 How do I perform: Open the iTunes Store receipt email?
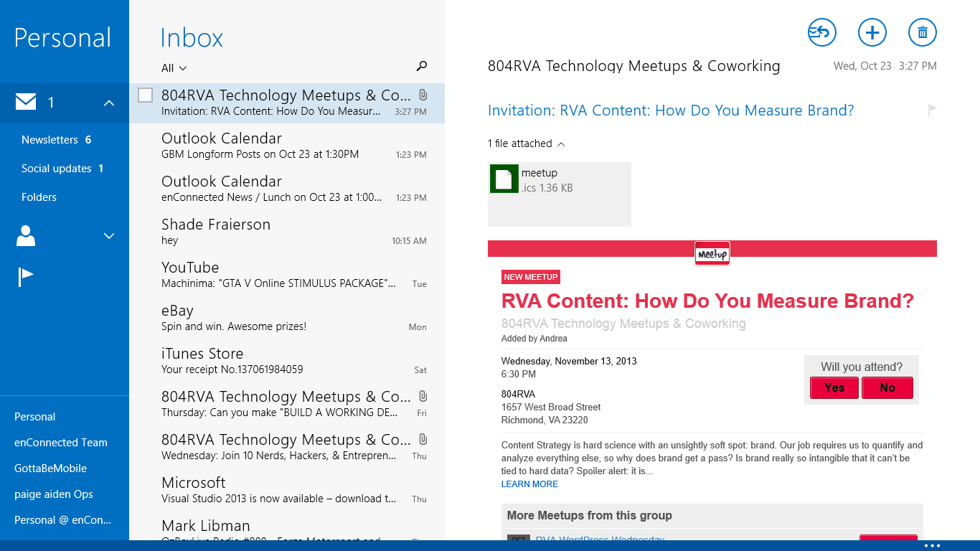[x=287, y=360]
